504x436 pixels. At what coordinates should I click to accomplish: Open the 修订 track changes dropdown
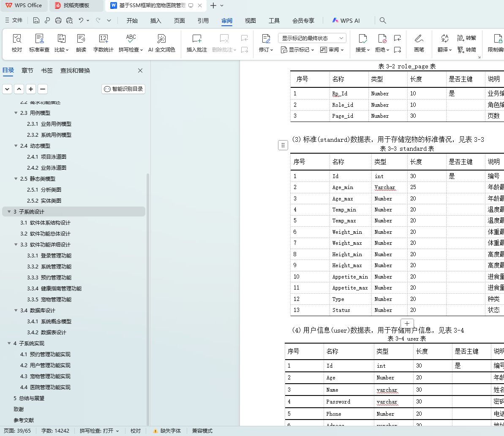(x=266, y=50)
